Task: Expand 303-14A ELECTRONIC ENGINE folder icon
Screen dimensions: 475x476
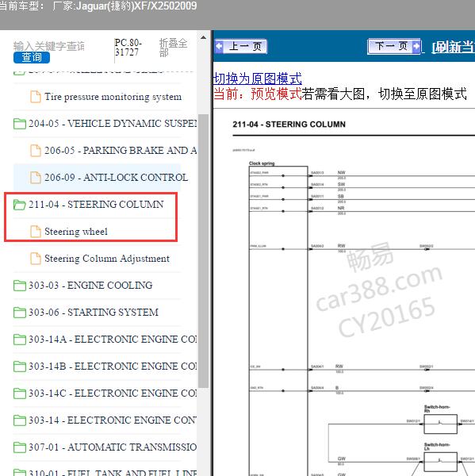Action: tap(19, 340)
